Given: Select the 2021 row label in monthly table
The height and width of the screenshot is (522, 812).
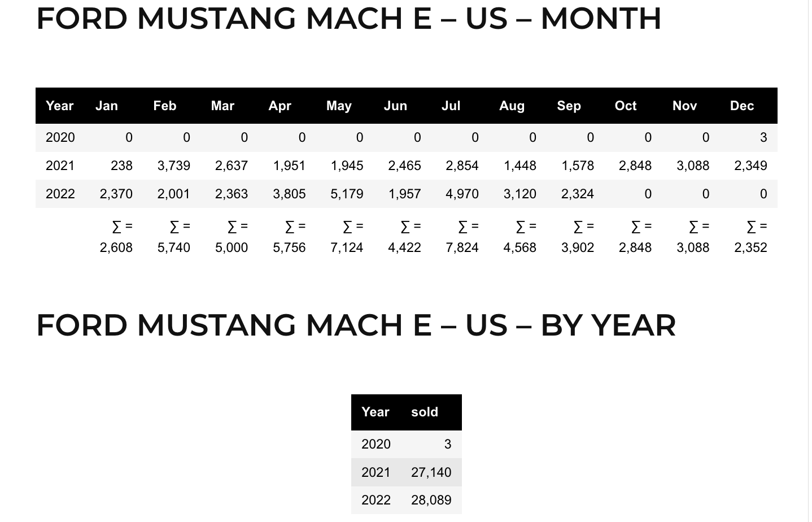Looking at the screenshot, I should (60, 166).
